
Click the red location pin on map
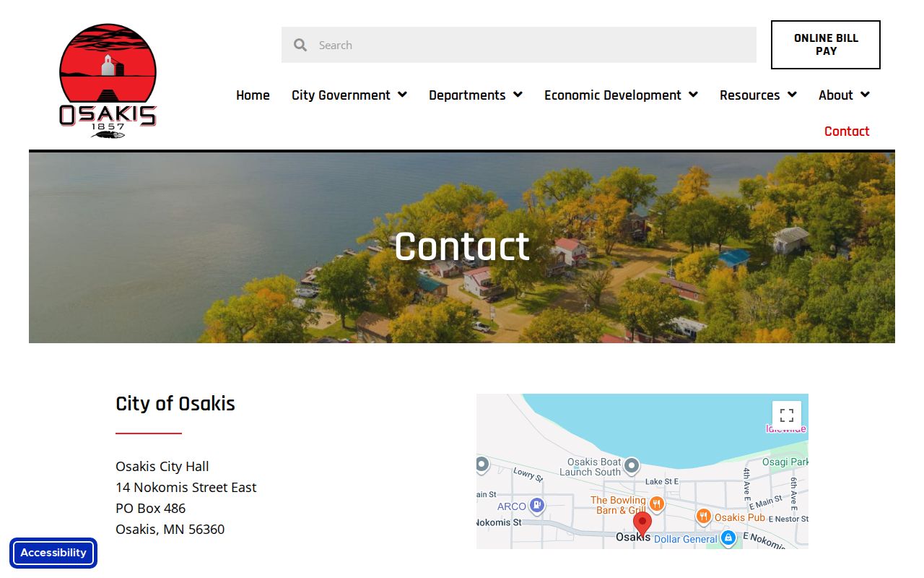(642, 524)
